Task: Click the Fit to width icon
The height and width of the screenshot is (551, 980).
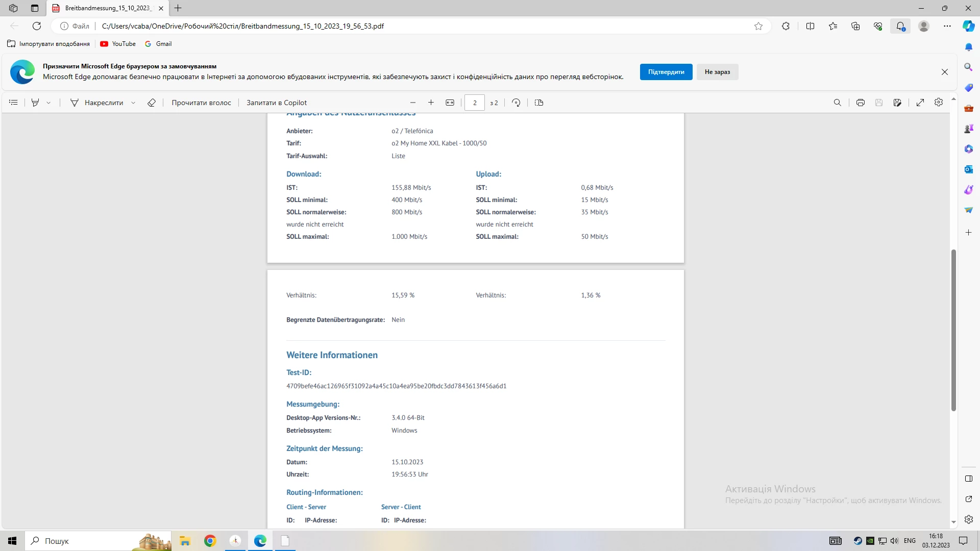Action: (450, 103)
